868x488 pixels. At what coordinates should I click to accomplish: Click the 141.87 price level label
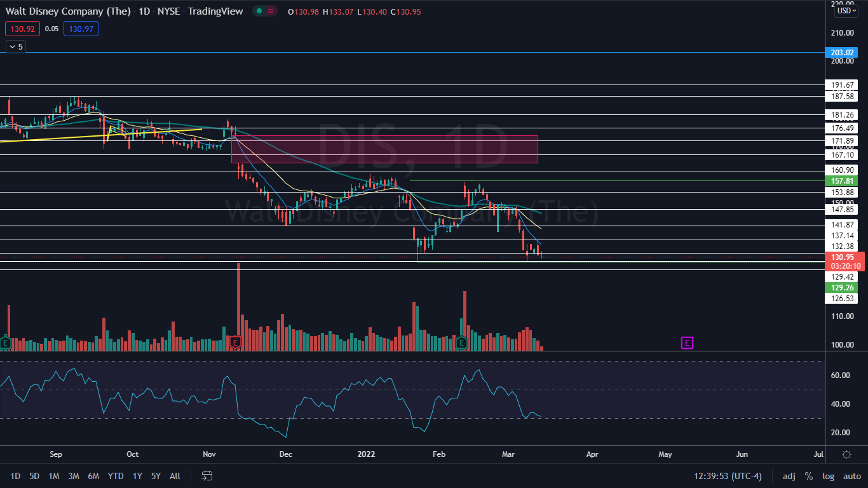pyautogui.click(x=841, y=225)
